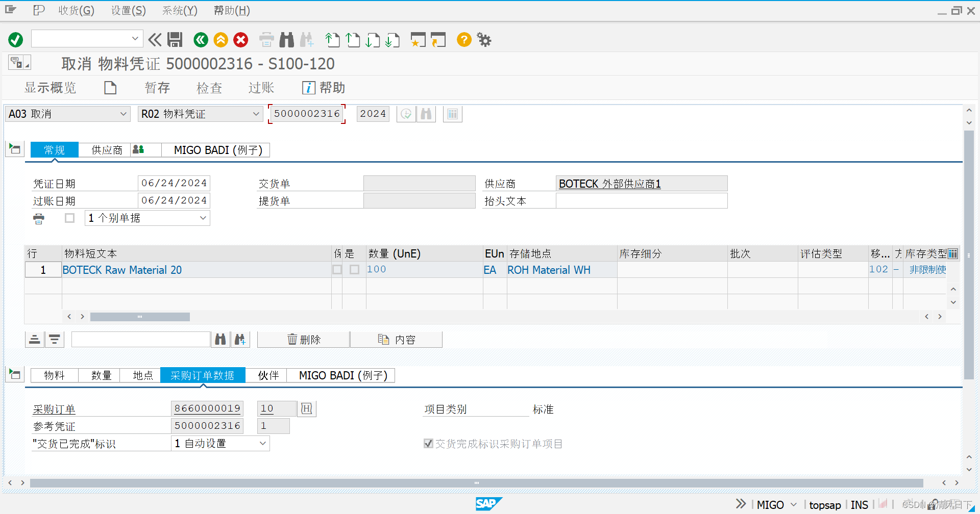Open the 1 自动设置 delivery completed dropdown
The height and width of the screenshot is (514, 980).
(263, 444)
